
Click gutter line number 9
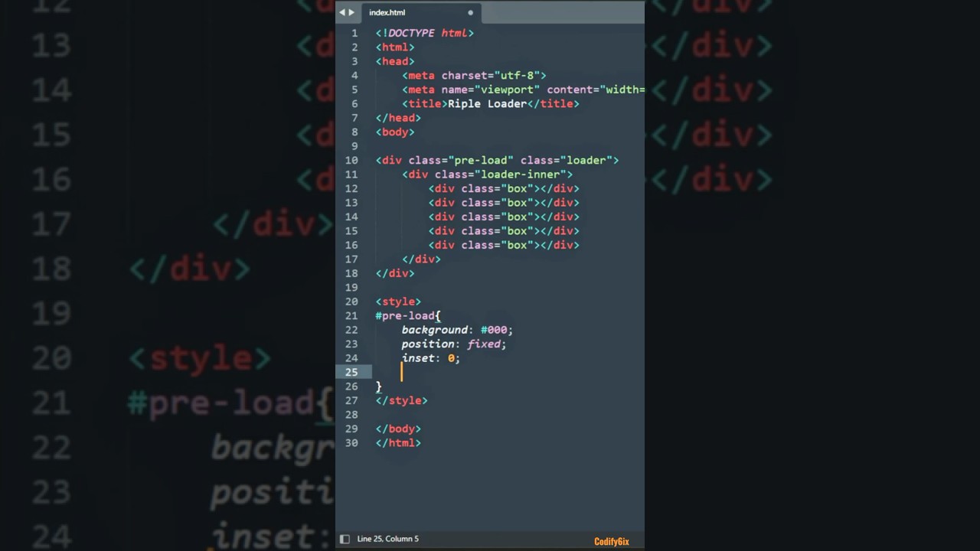(354, 146)
